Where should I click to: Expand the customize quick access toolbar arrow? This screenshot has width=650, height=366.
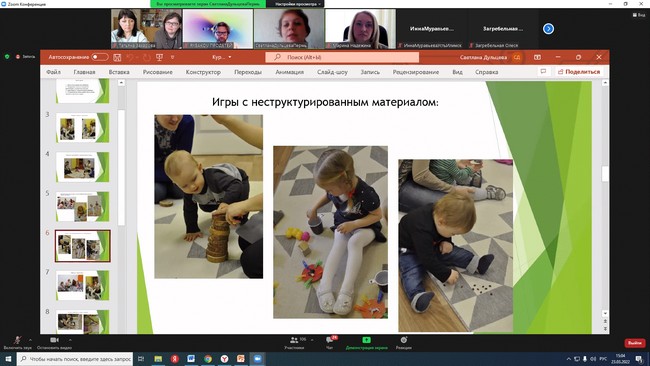point(172,57)
